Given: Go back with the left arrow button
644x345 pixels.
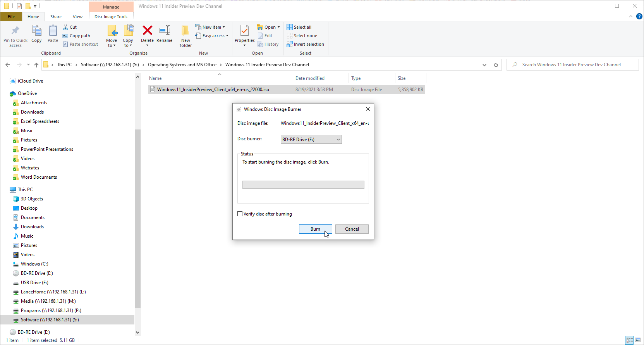Looking at the screenshot, I should (x=8, y=65).
